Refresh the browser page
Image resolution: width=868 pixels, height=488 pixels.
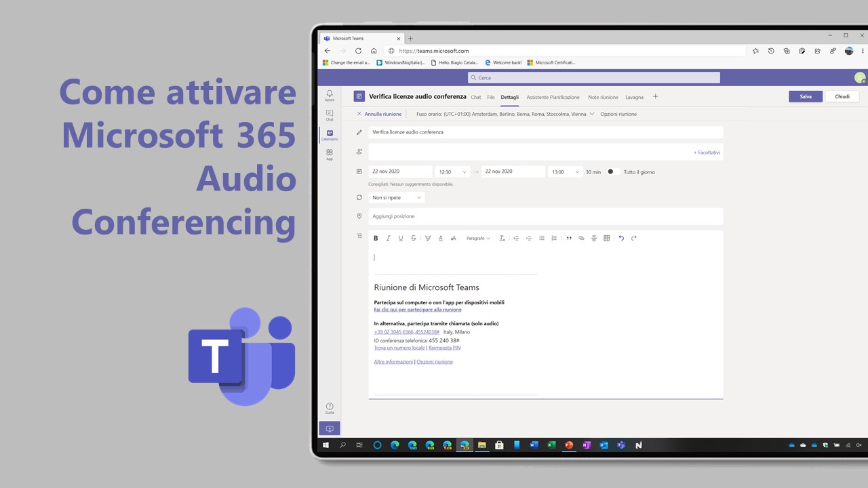[358, 51]
